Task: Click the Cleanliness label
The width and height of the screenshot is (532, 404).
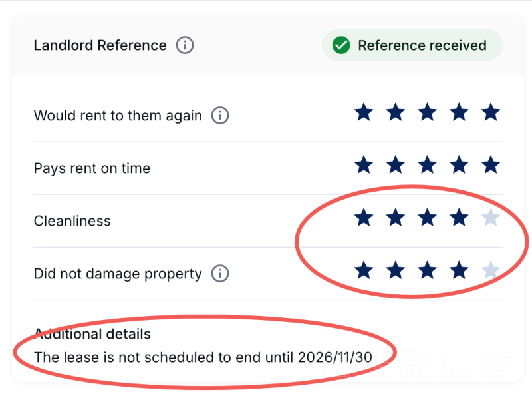Action: coord(72,221)
